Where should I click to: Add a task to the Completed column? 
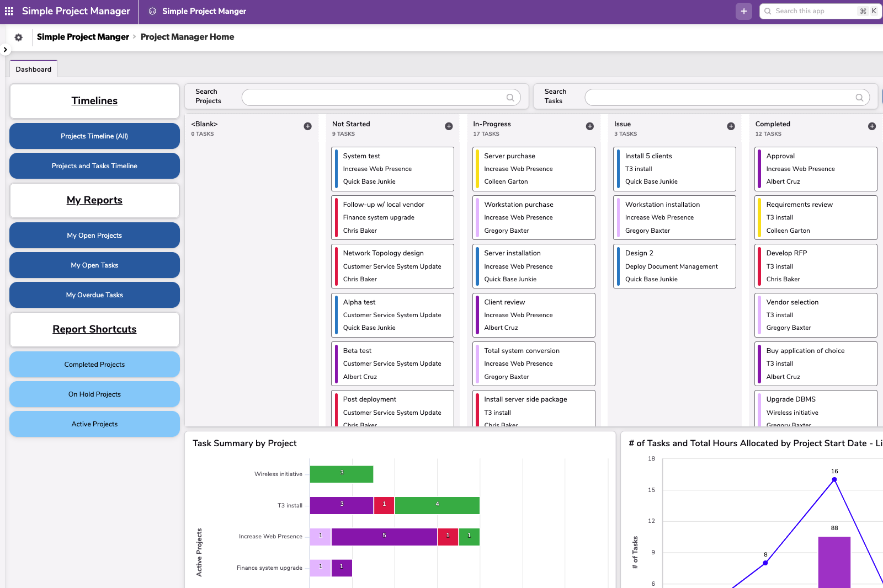[x=872, y=126]
